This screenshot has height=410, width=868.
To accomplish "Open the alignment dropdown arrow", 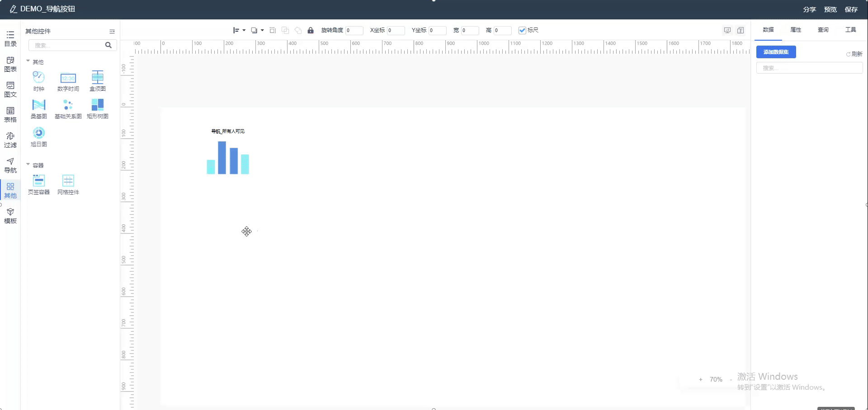I will [244, 30].
